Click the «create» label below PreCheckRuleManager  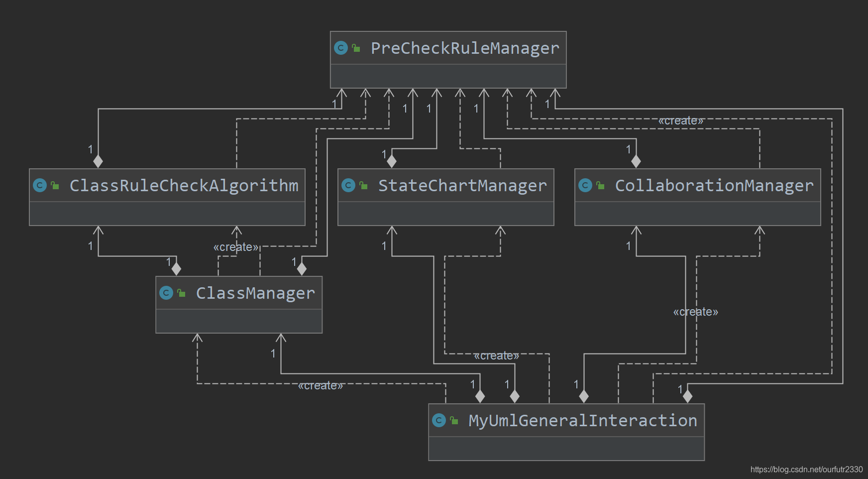click(681, 120)
